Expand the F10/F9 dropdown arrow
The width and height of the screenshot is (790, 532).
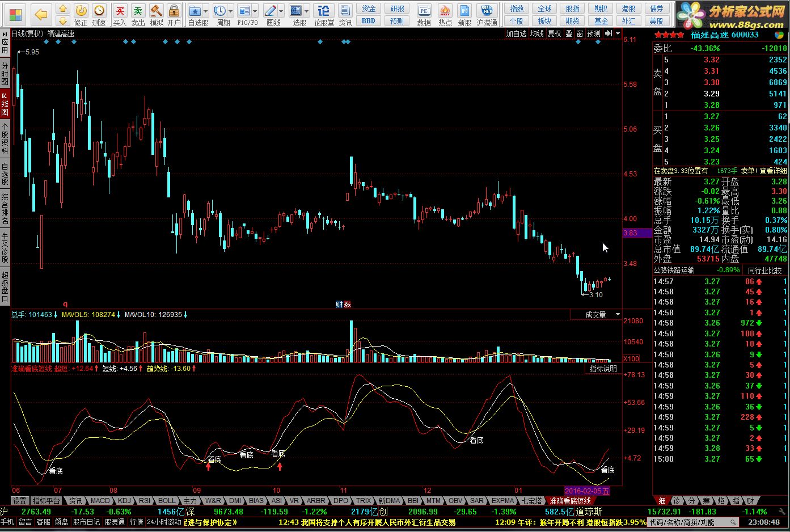click(x=255, y=11)
